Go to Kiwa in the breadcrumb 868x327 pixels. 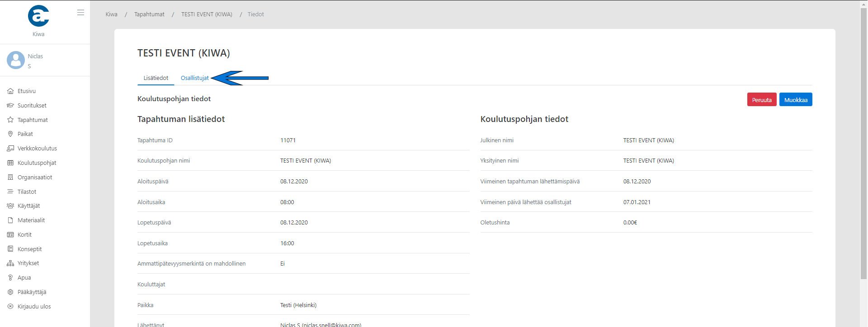click(x=111, y=14)
